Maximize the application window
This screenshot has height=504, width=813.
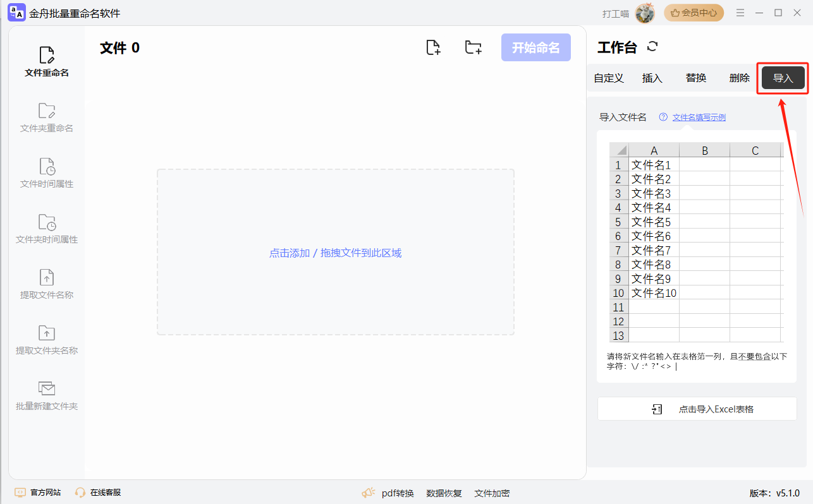[x=778, y=13]
